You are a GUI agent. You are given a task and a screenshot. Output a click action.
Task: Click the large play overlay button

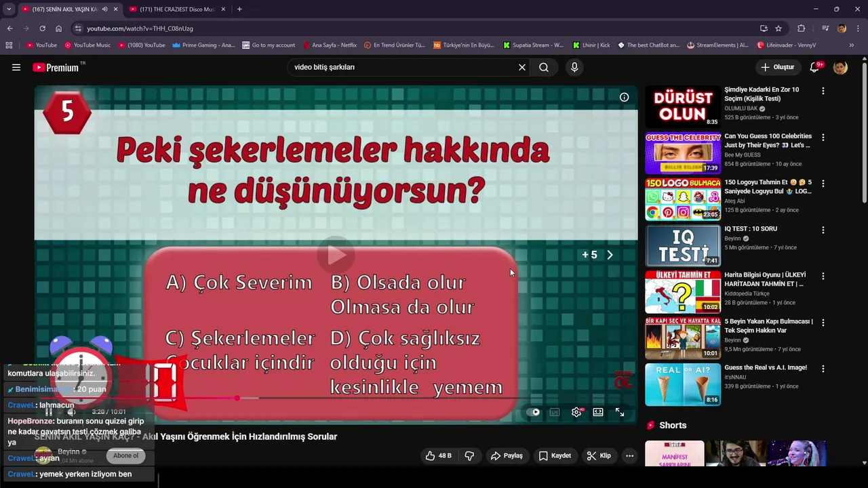(336, 255)
